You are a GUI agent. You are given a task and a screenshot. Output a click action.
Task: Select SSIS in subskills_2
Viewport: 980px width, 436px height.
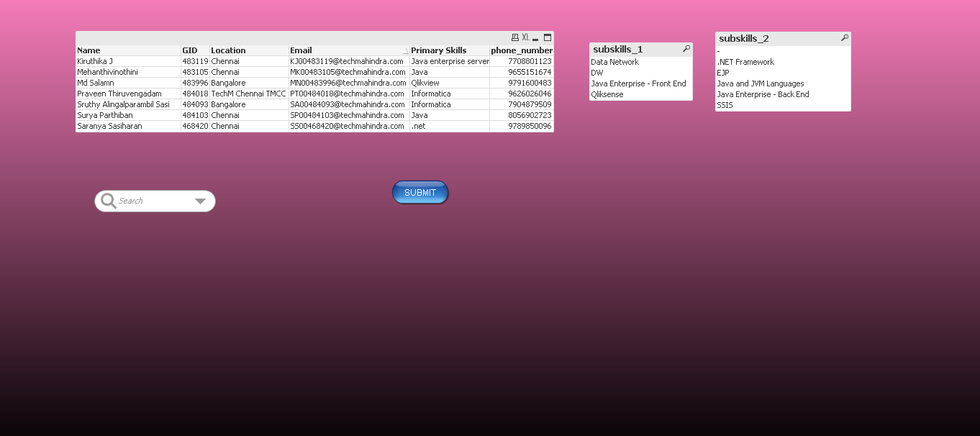pos(783,105)
